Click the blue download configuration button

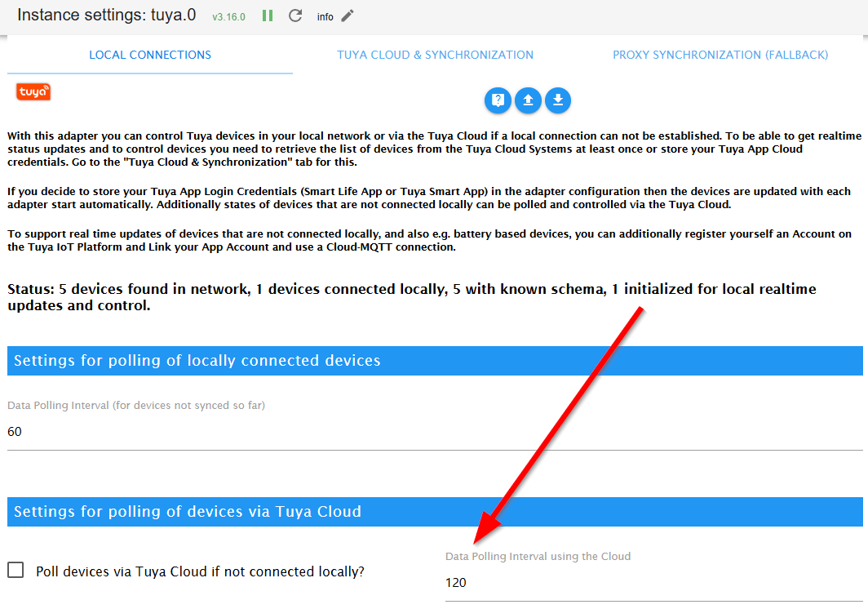click(558, 100)
